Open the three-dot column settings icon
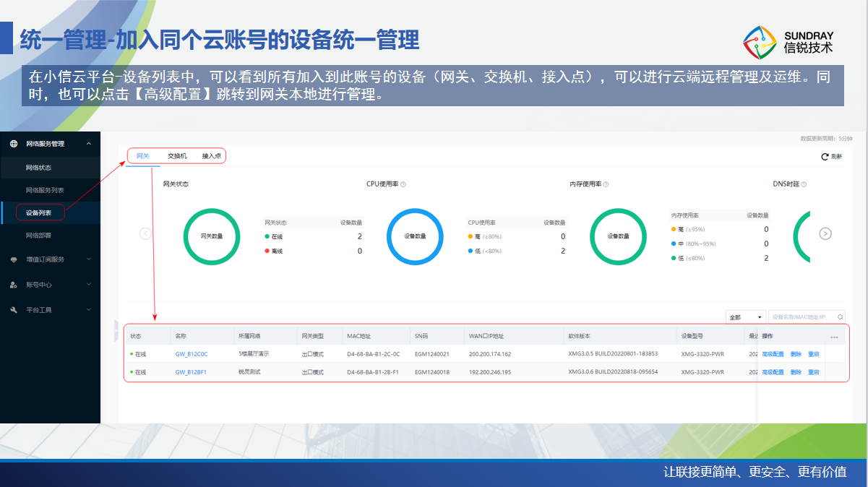This screenshot has height=487, width=868. (834, 337)
